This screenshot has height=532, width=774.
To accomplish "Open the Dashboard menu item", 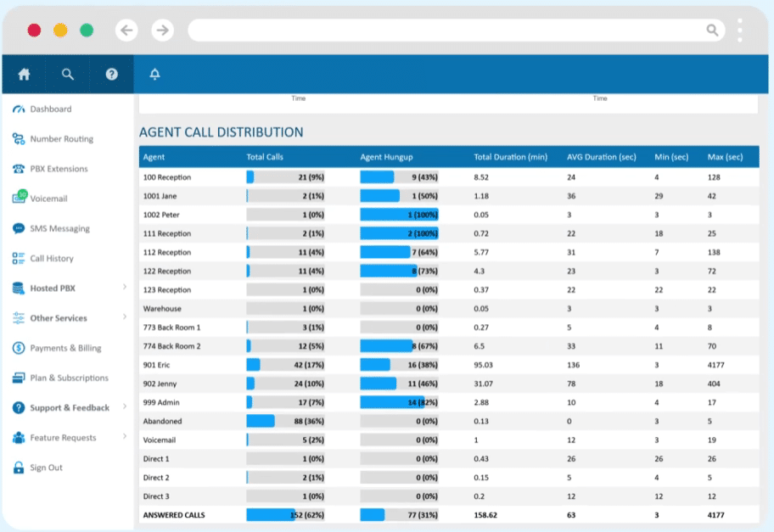I will tap(50, 109).
